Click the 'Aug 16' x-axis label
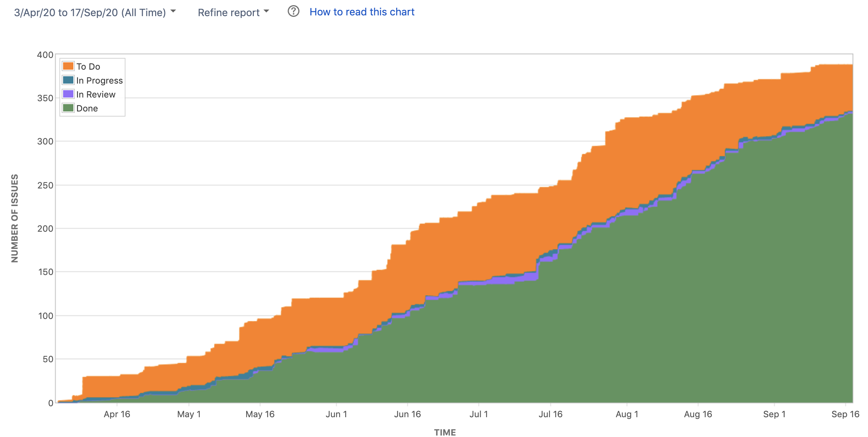Viewport: 868px width, 437px height. pos(698,414)
